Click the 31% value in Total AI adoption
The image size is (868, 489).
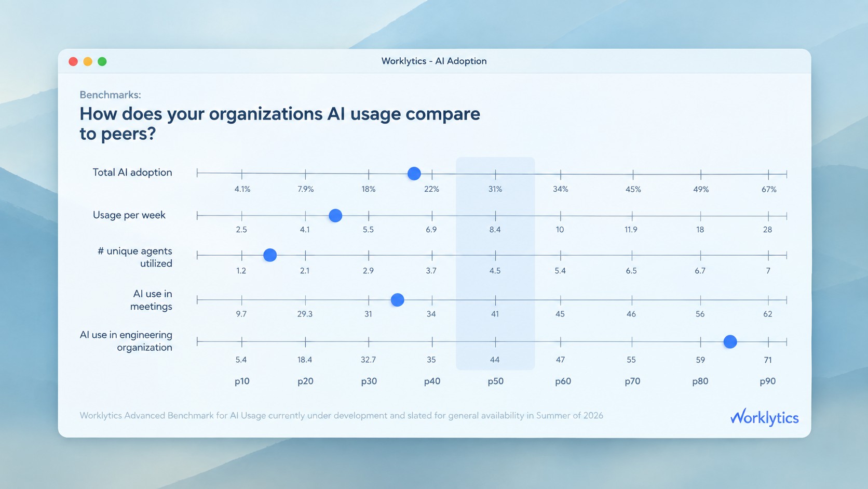click(x=495, y=189)
